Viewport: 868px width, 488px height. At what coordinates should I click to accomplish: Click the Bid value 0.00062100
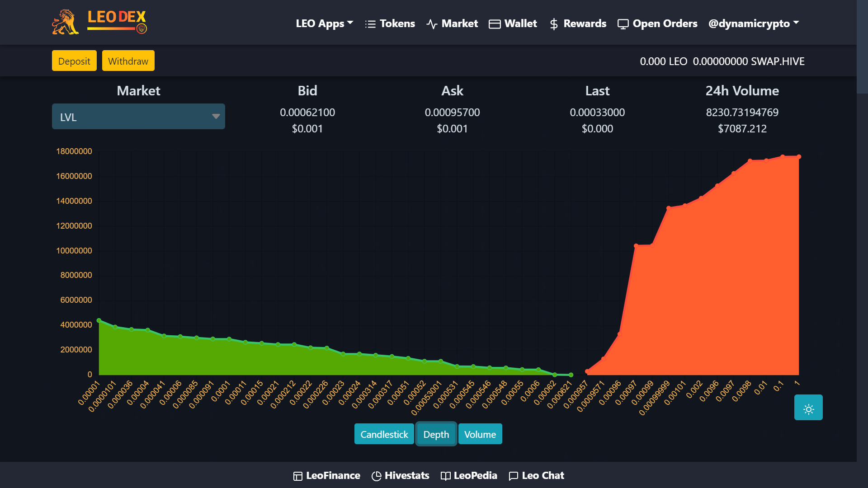(x=307, y=112)
